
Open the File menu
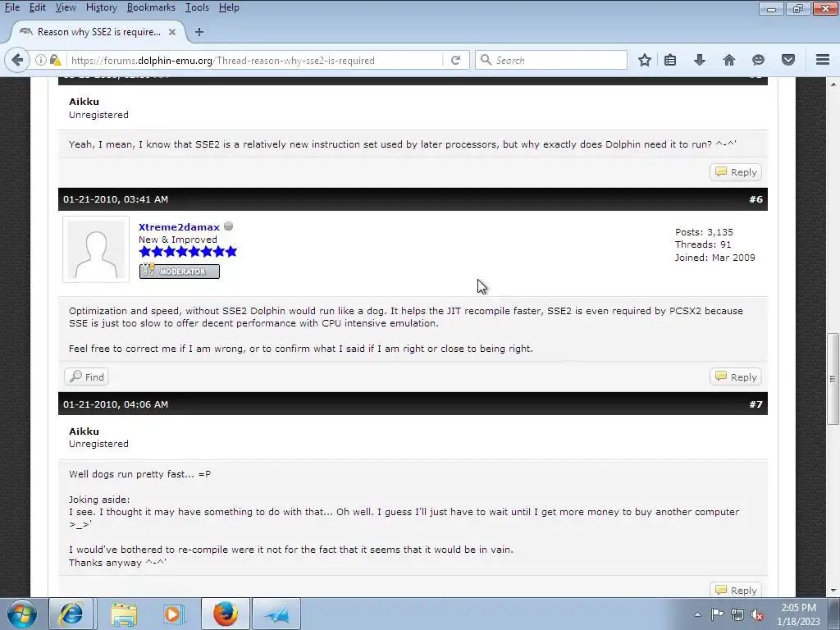pyautogui.click(x=11, y=7)
